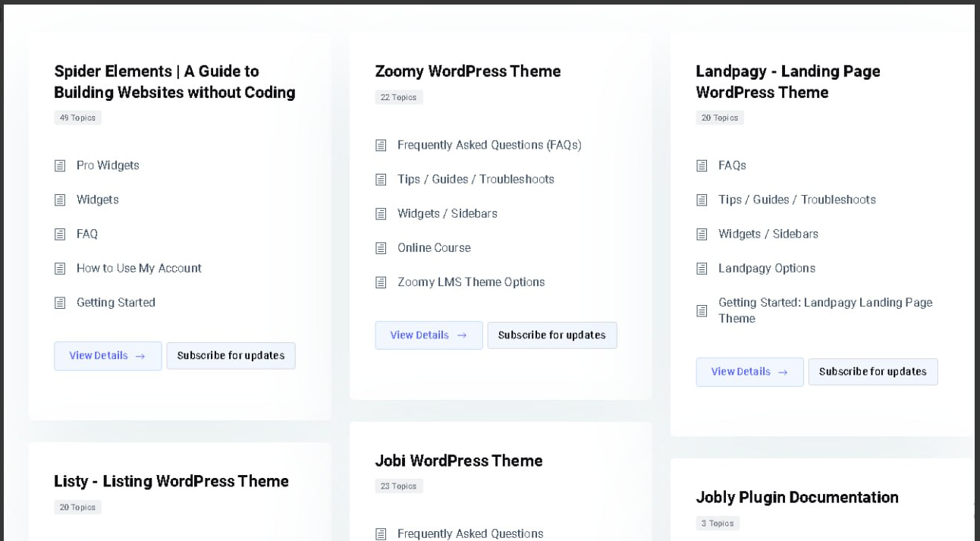
Task: Open the Widgets topic under Spider Elements
Action: pyautogui.click(x=98, y=200)
